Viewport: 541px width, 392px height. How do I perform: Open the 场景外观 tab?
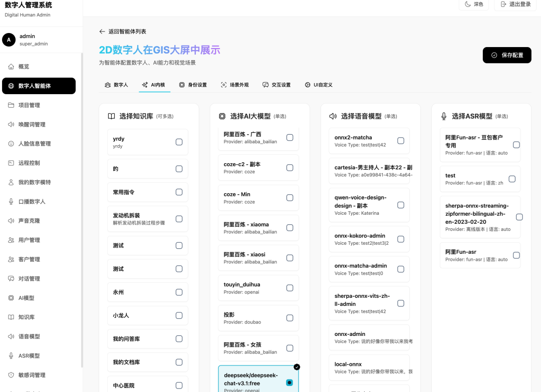pyautogui.click(x=234, y=85)
